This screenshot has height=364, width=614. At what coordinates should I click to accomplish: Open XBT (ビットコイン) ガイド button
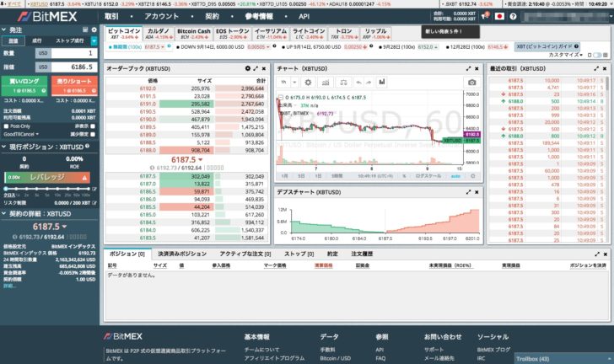tap(547, 46)
